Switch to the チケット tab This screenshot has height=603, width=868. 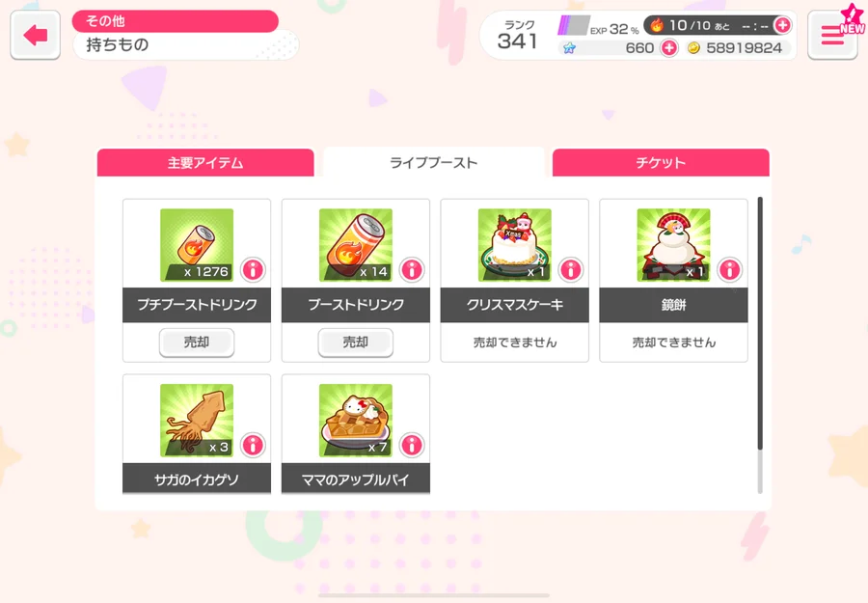(x=661, y=162)
